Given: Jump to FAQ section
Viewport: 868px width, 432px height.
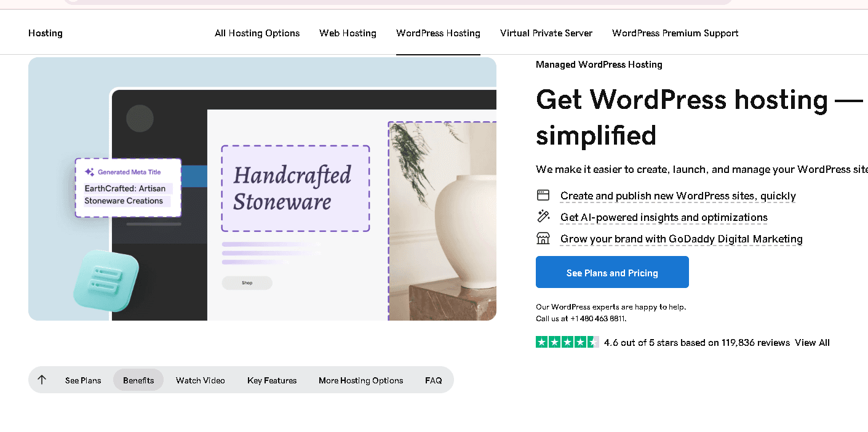Looking at the screenshot, I should 434,380.
